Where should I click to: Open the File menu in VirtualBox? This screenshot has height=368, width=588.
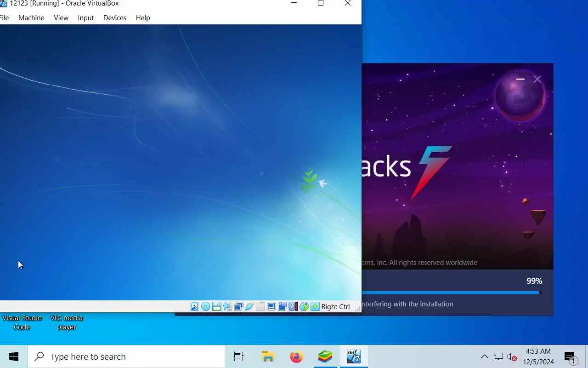(x=4, y=18)
